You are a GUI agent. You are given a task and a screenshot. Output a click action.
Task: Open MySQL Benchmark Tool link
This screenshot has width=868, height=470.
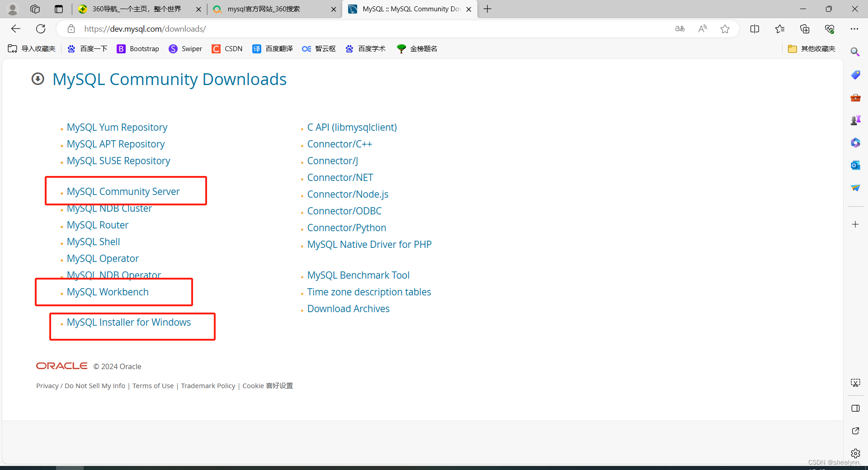[x=359, y=275]
